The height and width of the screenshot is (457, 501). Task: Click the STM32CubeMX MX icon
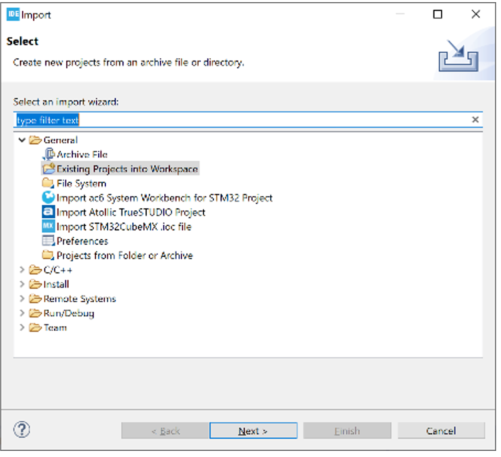(48, 226)
